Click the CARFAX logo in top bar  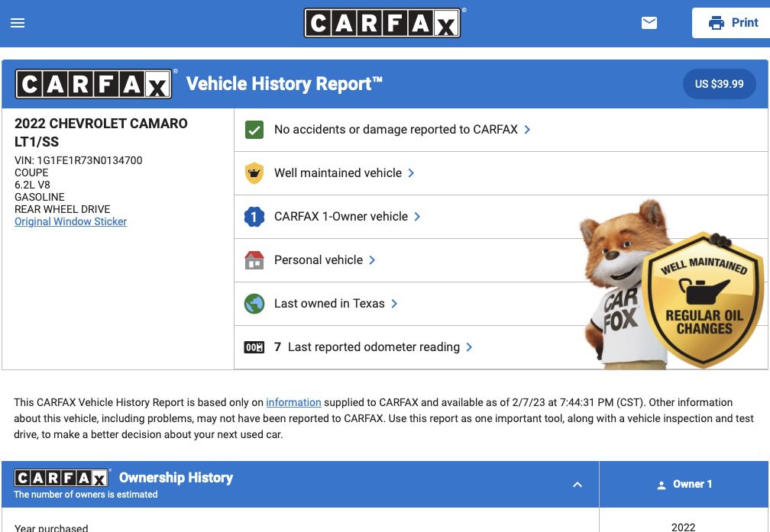click(x=382, y=23)
